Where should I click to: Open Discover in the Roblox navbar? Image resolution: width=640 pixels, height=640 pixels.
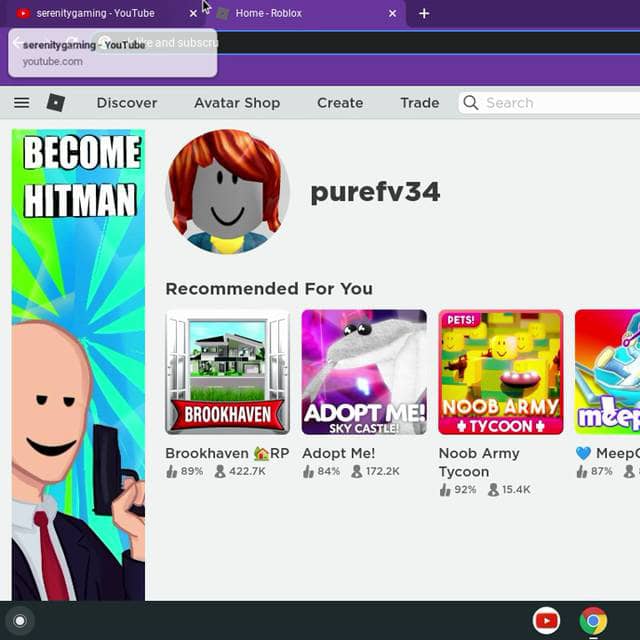[127, 103]
